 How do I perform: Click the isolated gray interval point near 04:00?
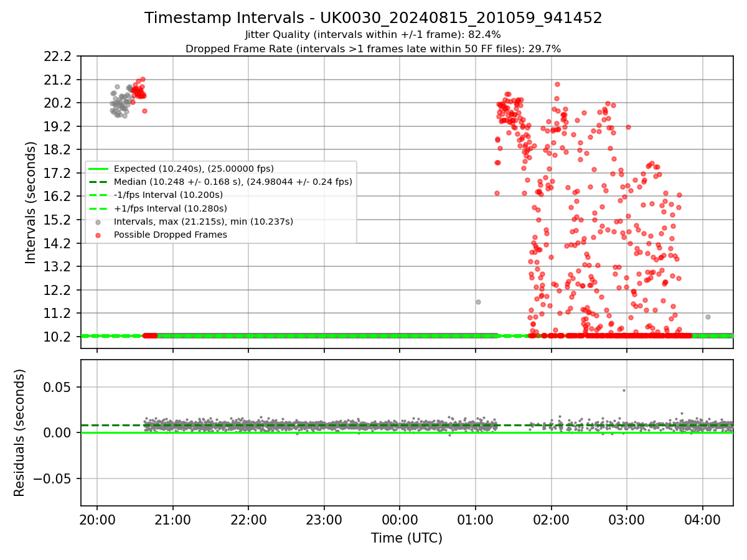[708, 317]
